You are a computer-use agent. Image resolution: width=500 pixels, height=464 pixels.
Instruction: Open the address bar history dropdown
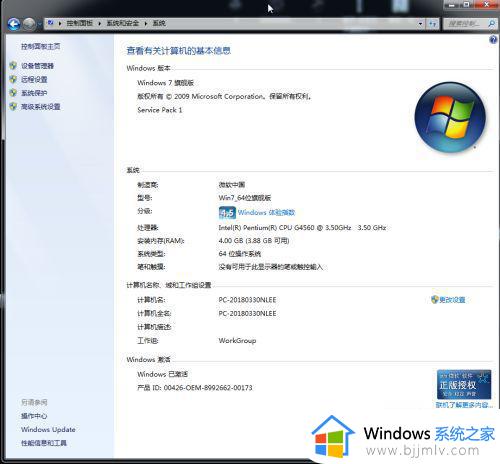[420, 24]
